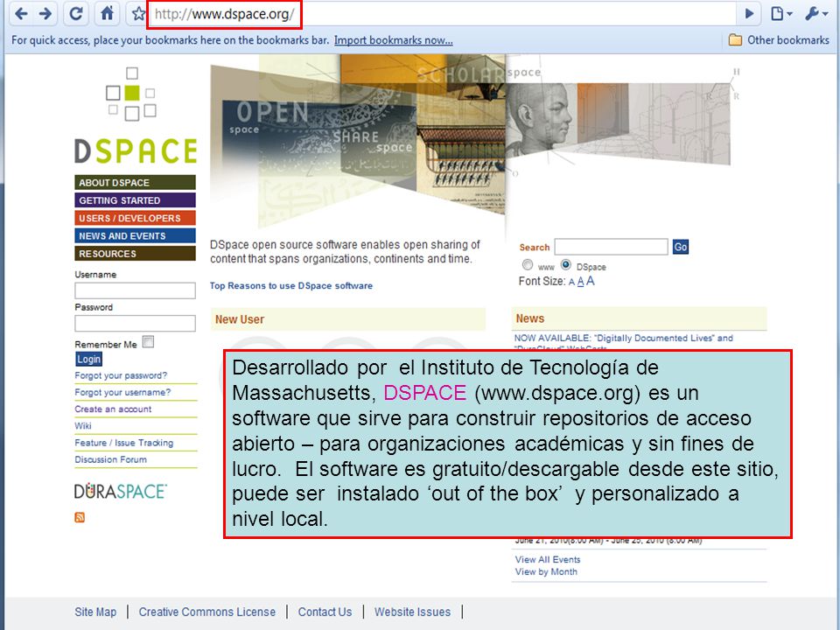Click View All Events
Viewport: 840px width, 630px height.
548,559
